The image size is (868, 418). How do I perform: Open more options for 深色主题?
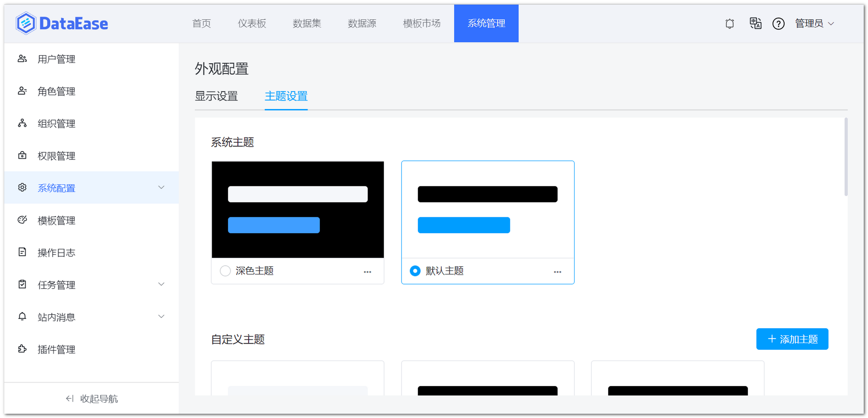[x=367, y=272]
